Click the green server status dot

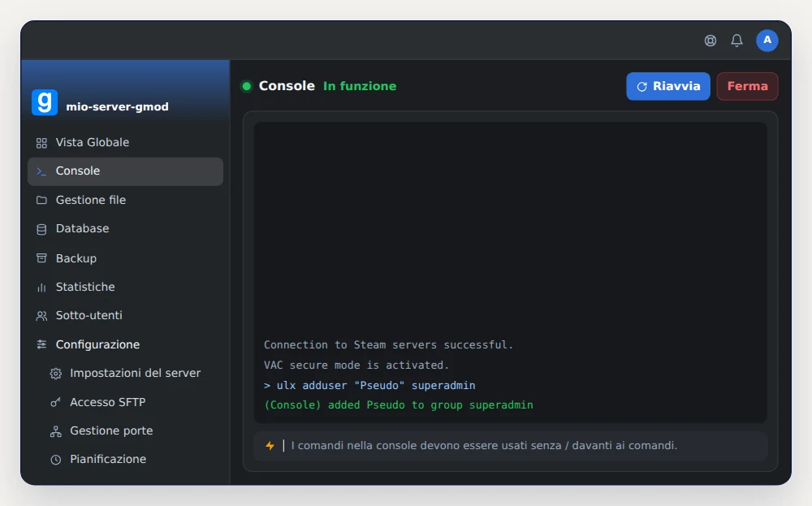click(247, 86)
